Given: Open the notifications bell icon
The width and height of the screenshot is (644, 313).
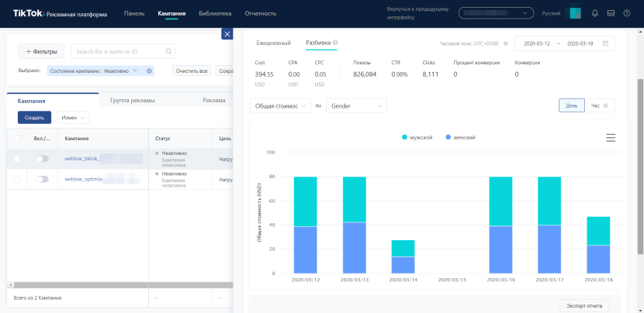Looking at the screenshot, I should (x=594, y=13).
